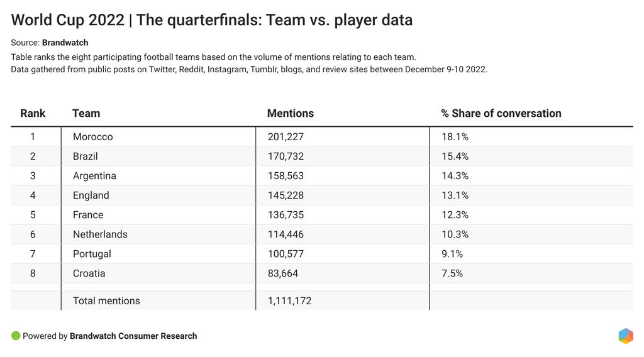Click France's 12.3% share cell
This screenshot has width=644, height=357.
(x=455, y=215)
